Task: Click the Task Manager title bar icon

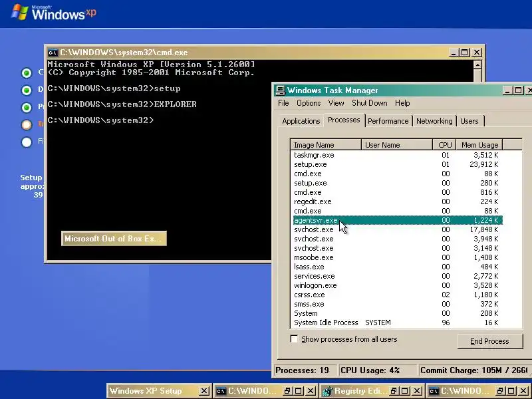Action: [x=280, y=90]
